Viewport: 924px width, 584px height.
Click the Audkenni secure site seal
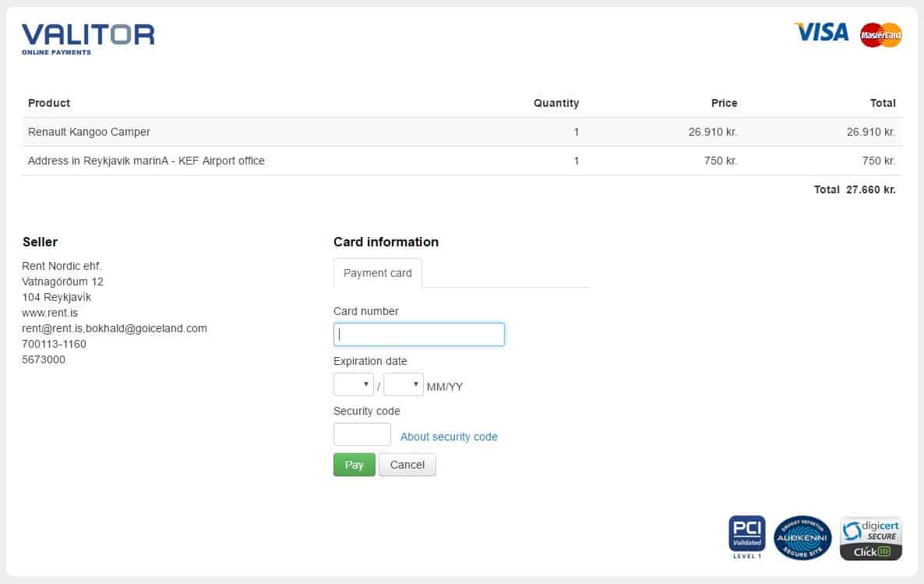[802, 538]
